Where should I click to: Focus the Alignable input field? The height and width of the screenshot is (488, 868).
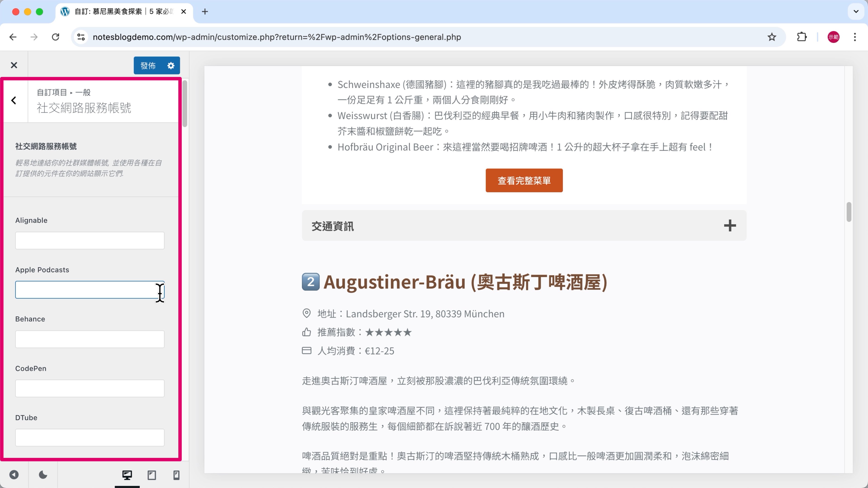90,240
